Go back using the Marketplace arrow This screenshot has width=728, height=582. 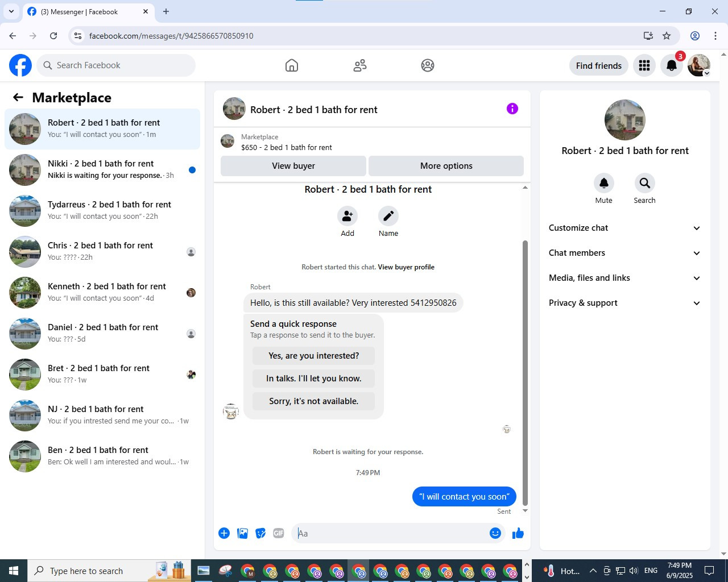point(18,97)
